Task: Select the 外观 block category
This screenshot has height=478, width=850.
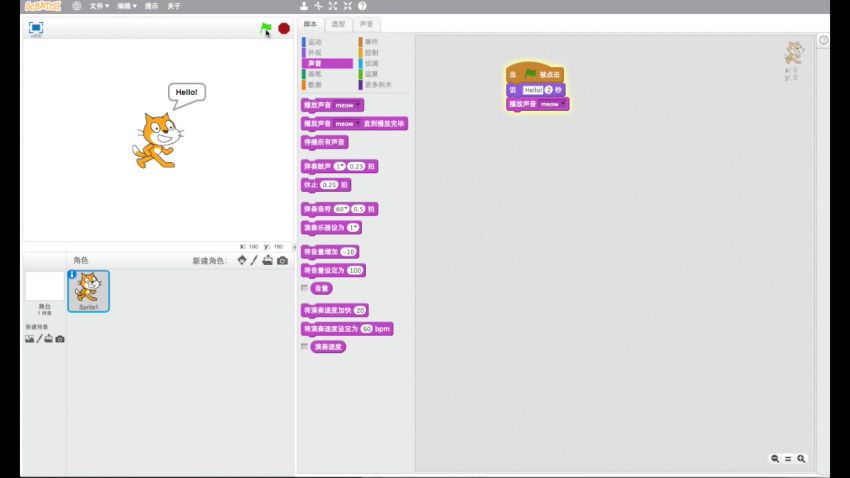Action: pyautogui.click(x=327, y=53)
